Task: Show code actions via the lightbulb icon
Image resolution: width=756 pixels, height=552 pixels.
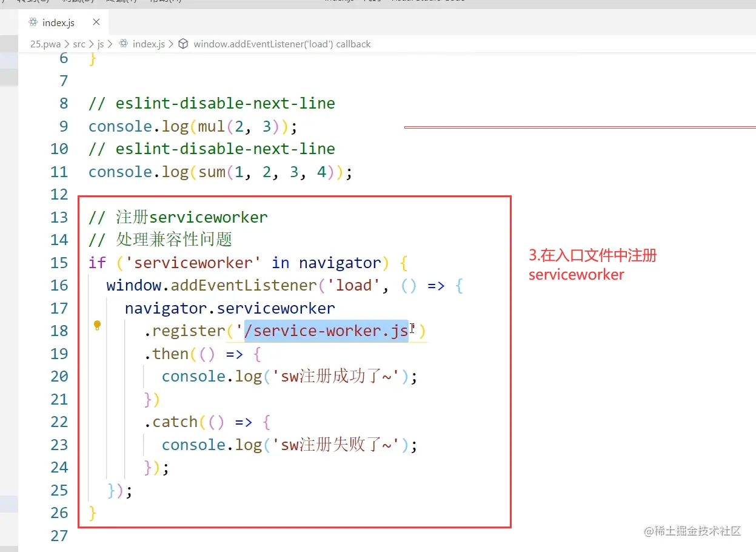Action: pos(97,326)
